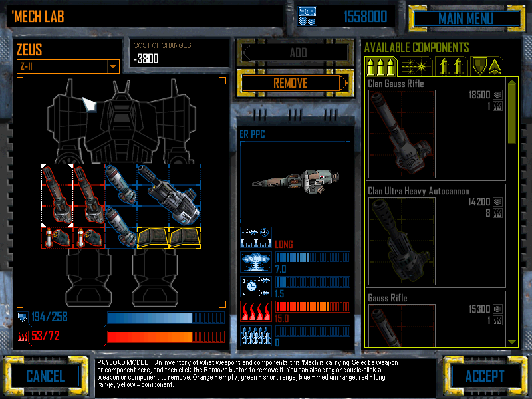Viewport: 532px width, 399px height.
Task: Click the weapon range icon beside LONG
Action: pyautogui.click(x=256, y=237)
